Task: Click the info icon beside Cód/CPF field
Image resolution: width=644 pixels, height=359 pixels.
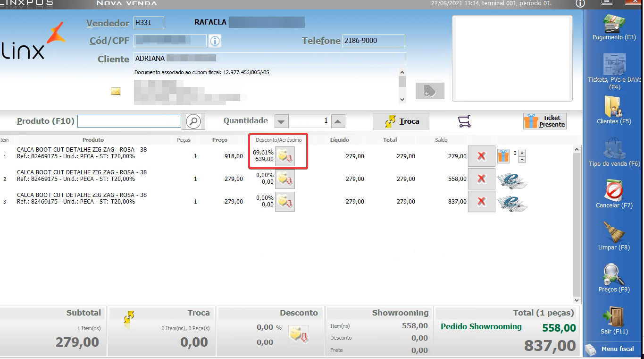Action: [215, 41]
